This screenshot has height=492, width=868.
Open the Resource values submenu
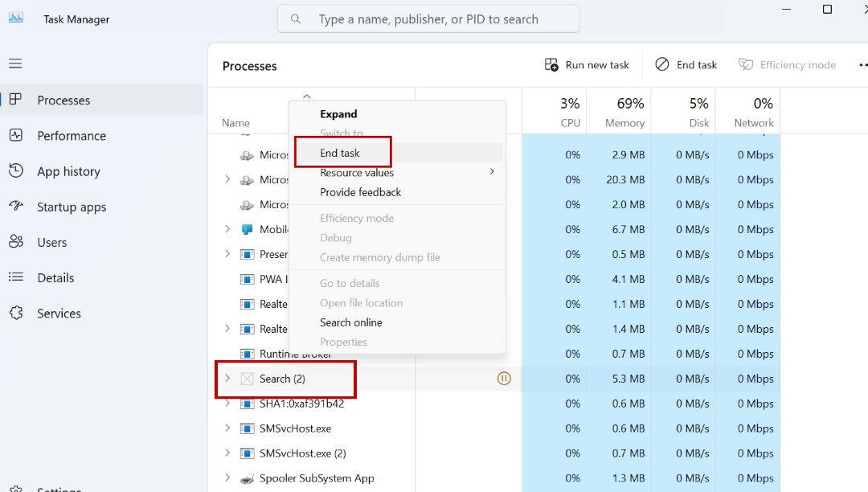355,172
